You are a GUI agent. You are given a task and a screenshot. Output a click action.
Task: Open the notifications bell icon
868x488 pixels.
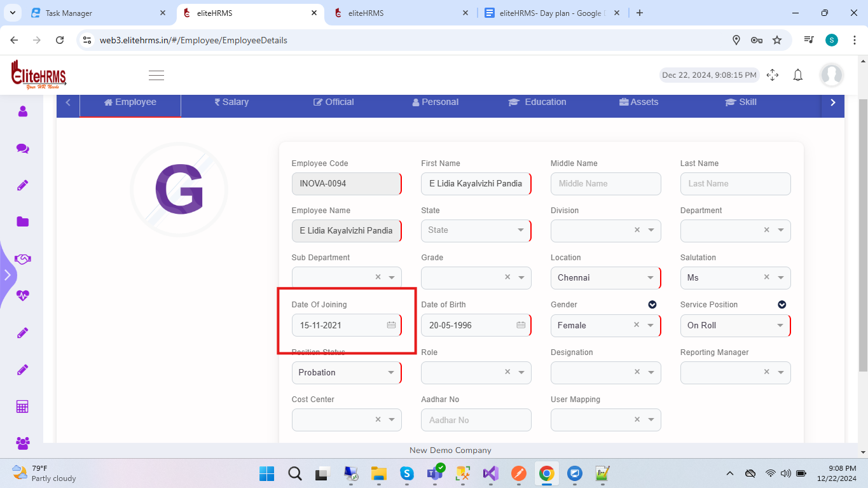click(x=797, y=75)
